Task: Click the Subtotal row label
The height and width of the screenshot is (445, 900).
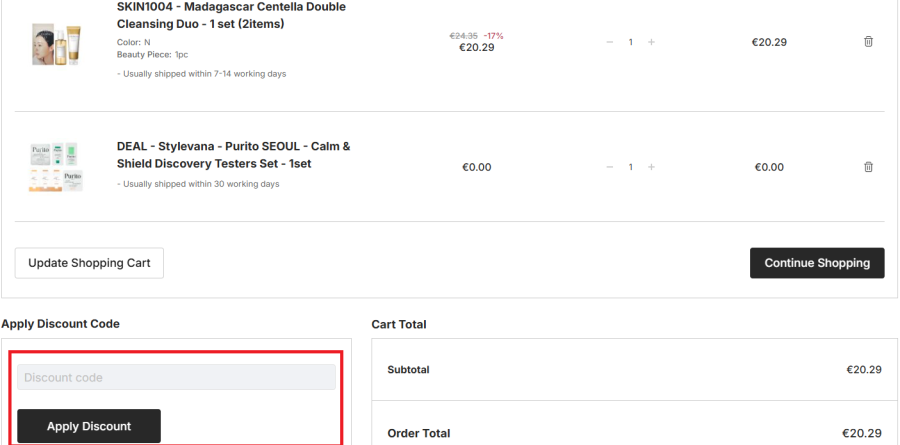Action: [x=408, y=370]
